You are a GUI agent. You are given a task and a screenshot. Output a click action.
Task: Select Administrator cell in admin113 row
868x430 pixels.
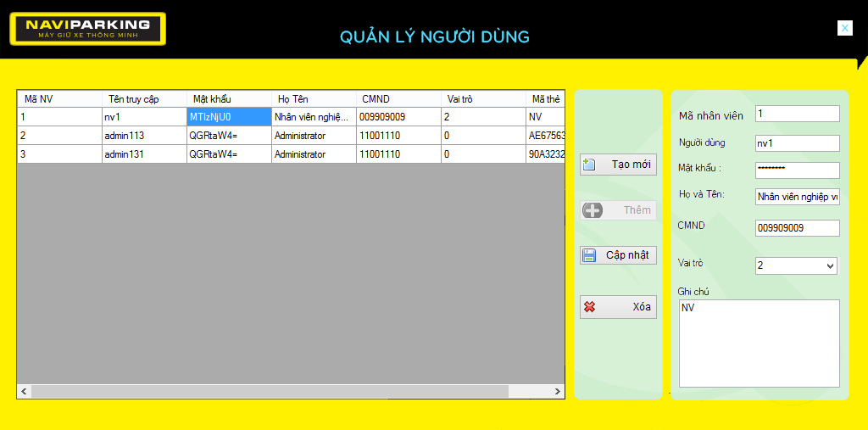[314, 136]
